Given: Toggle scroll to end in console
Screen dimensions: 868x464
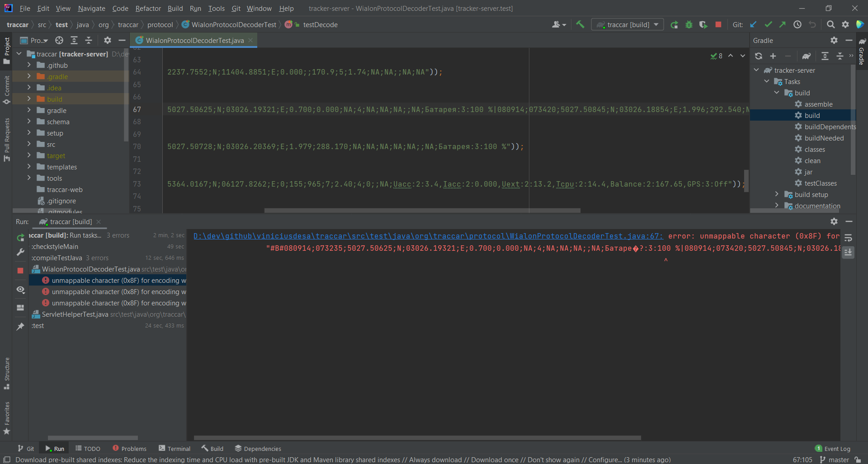Looking at the screenshot, I should [848, 252].
